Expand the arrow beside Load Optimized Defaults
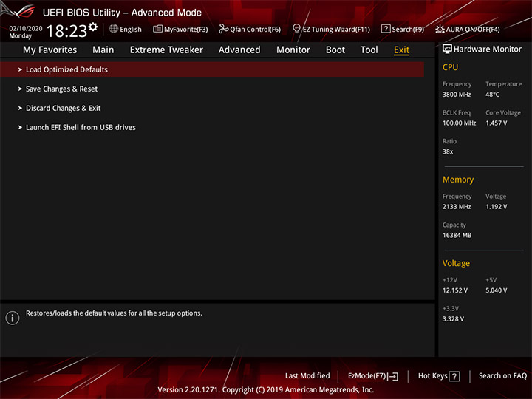 (20, 69)
